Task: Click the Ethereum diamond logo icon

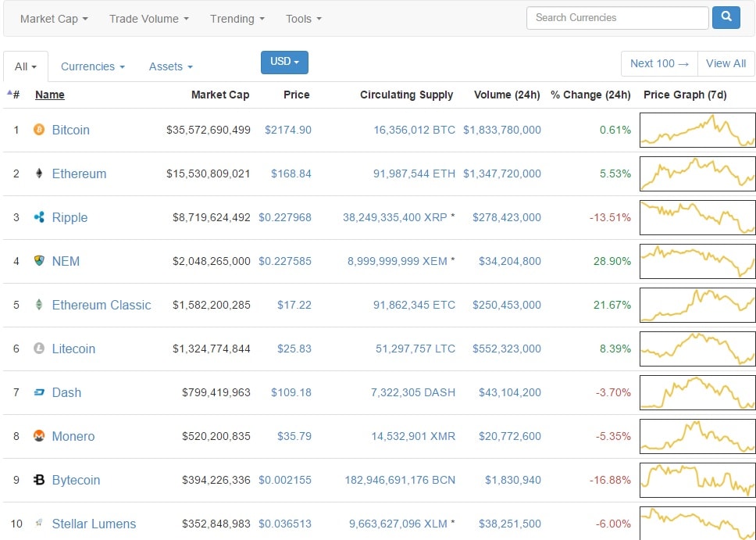Action: [39, 173]
